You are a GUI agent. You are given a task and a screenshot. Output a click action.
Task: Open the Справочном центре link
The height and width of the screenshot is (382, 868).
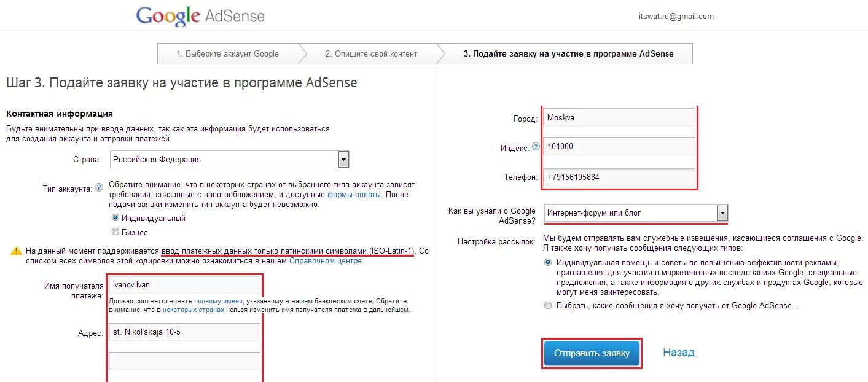[x=326, y=261]
